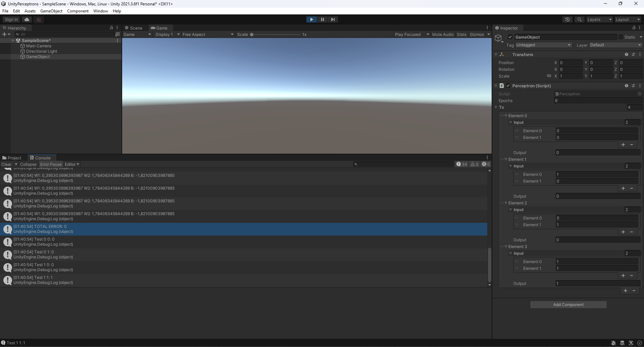Image resolution: width=644 pixels, height=347 pixels.
Task: Collapse the Ts array foldout
Action: click(x=496, y=107)
